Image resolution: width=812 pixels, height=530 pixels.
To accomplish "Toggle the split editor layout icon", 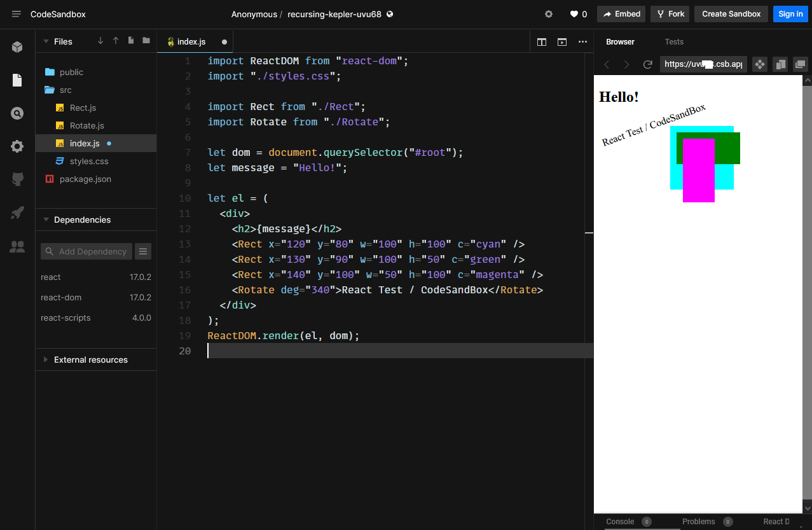I will tap(542, 42).
